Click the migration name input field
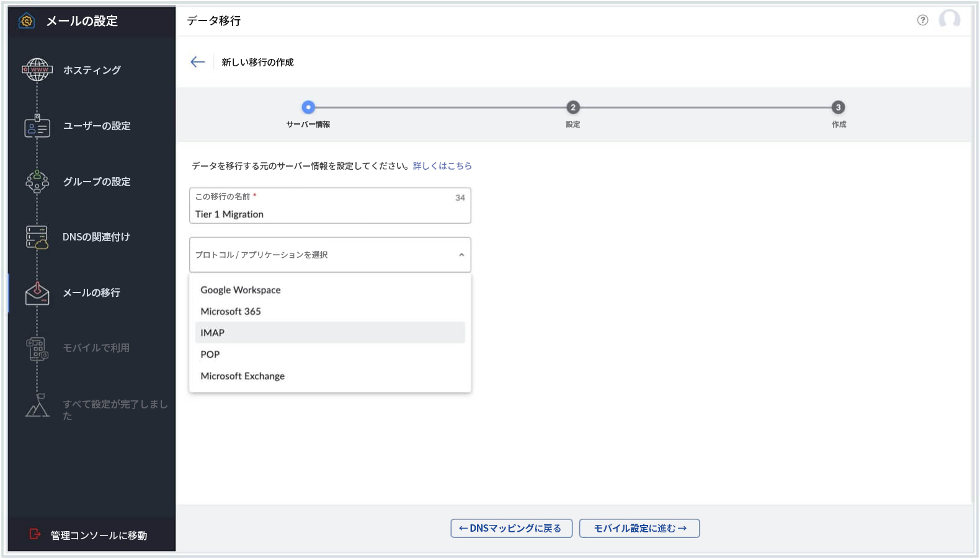Screen dimensions: 980x559 [323, 214]
